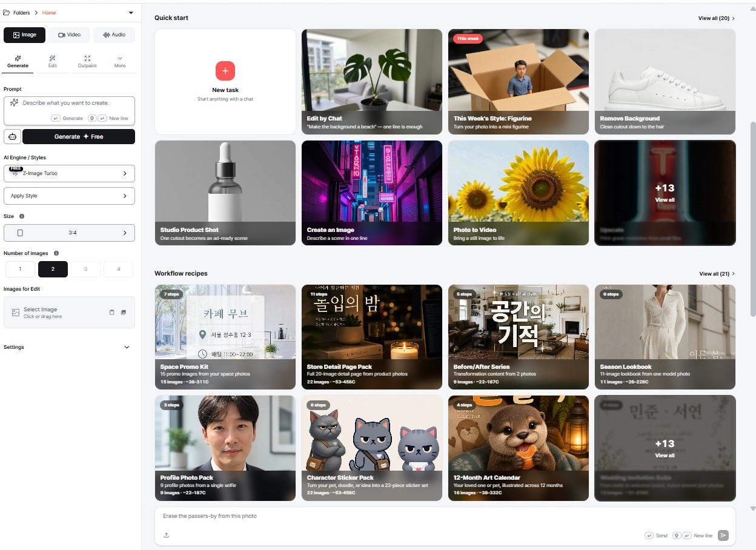Focus the prompt description text field

(x=69, y=110)
